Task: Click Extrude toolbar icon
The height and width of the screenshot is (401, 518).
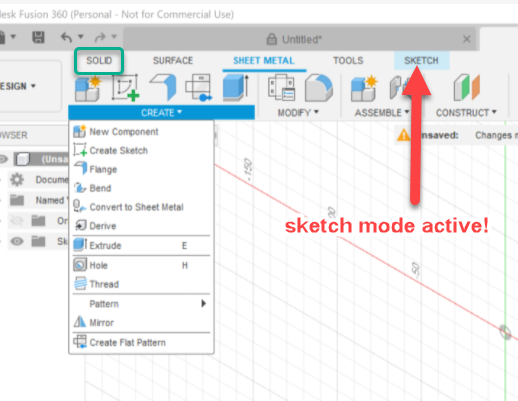Action: click(236, 88)
